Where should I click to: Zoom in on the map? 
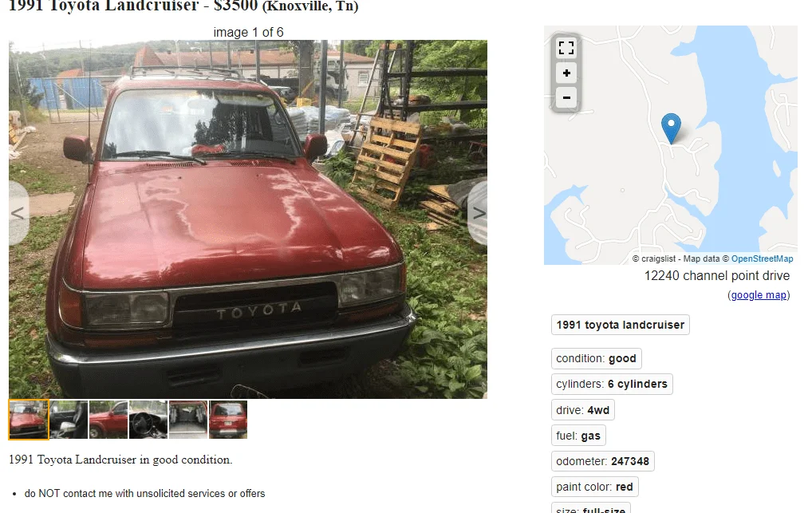(x=566, y=73)
